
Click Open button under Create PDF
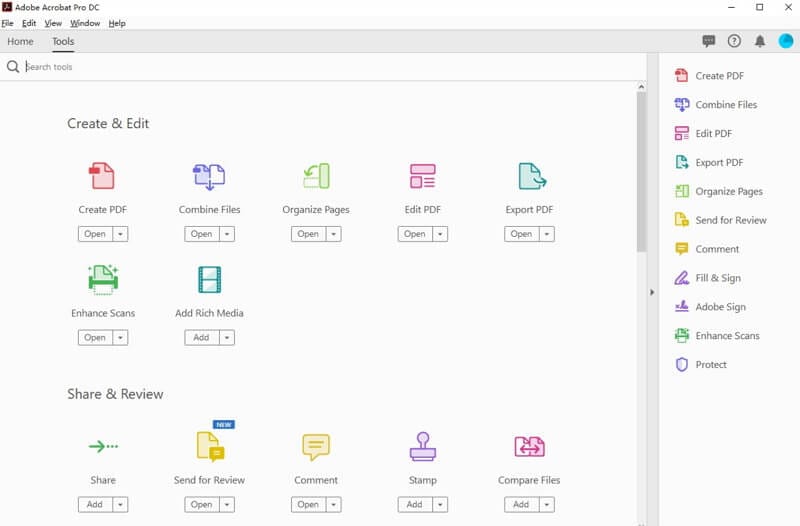95,234
